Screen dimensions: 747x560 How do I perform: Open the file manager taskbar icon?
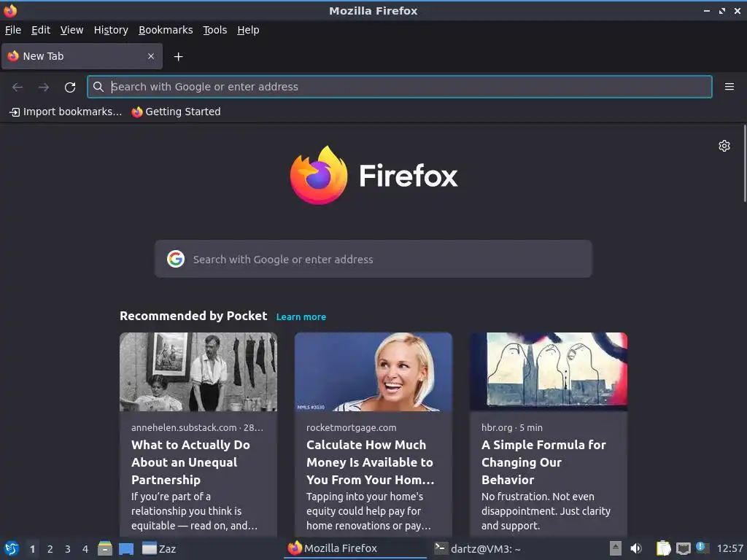click(x=105, y=548)
